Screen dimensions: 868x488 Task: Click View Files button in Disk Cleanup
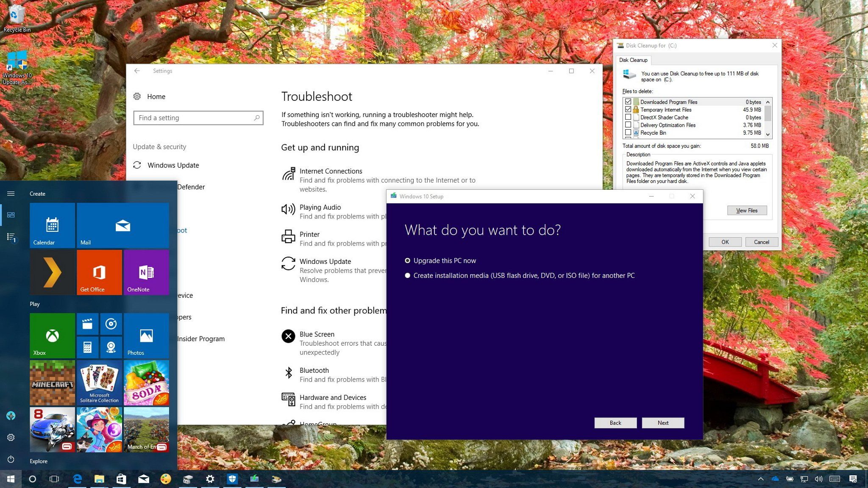pos(747,211)
